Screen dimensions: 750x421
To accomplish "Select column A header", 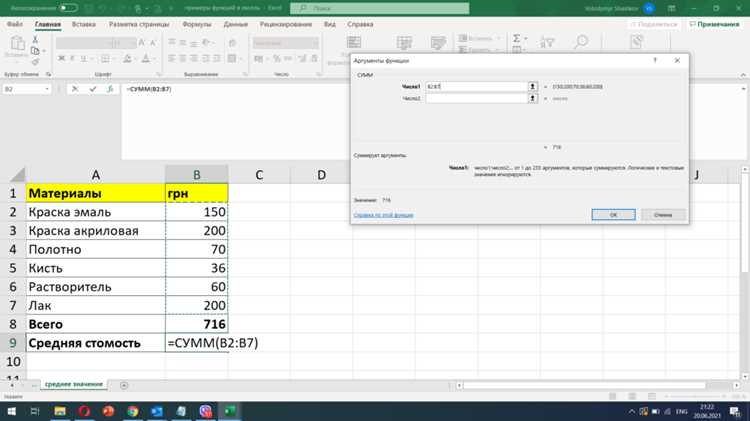I will 96,175.
